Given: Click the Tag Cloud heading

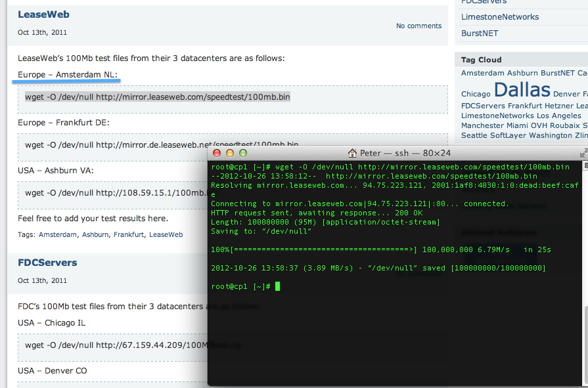Looking at the screenshot, I should 481,60.
